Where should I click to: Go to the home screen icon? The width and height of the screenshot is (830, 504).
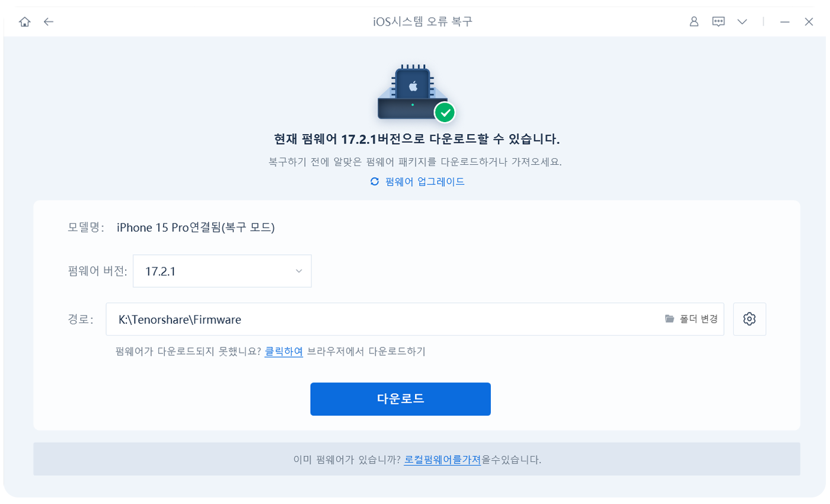[24, 22]
